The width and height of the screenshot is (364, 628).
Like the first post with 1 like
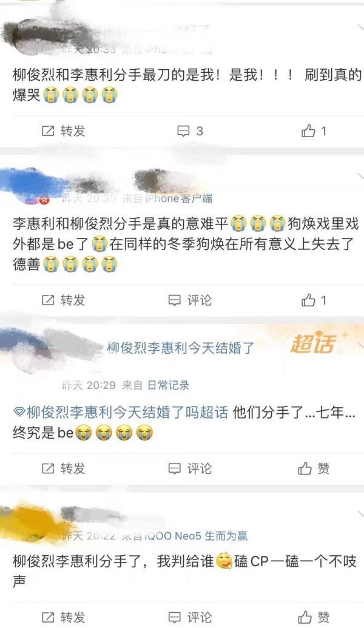point(314,131)
